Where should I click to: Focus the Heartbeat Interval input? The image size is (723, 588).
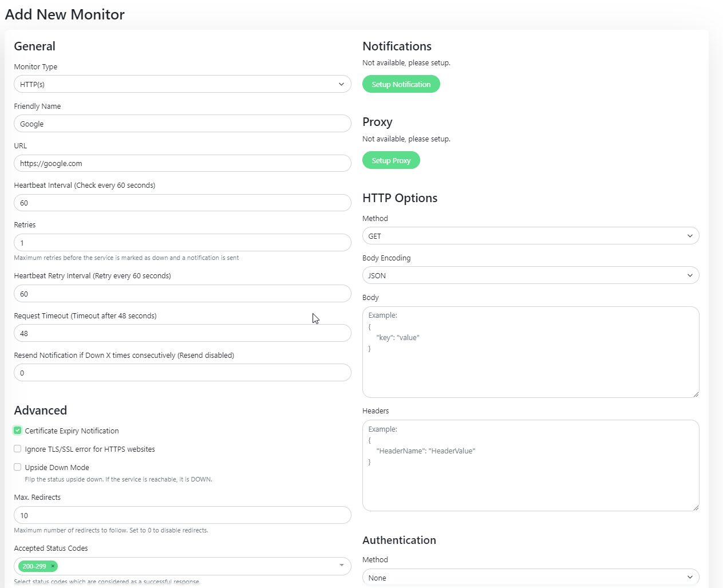coord(182,203)
